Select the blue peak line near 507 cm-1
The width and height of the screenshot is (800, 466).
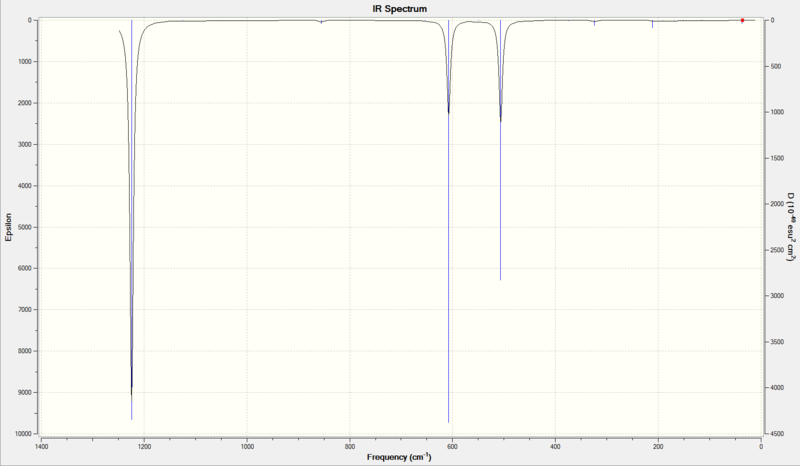501,150
